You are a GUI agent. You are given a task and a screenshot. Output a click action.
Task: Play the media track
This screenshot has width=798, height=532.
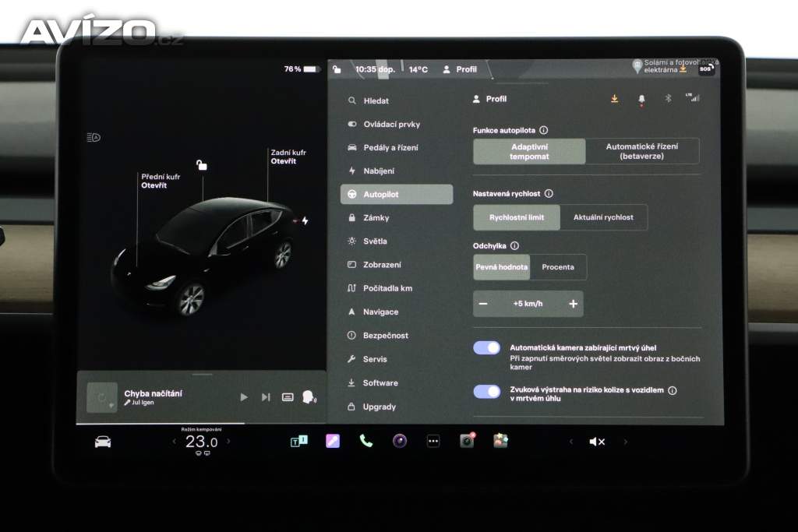[244, 396]
